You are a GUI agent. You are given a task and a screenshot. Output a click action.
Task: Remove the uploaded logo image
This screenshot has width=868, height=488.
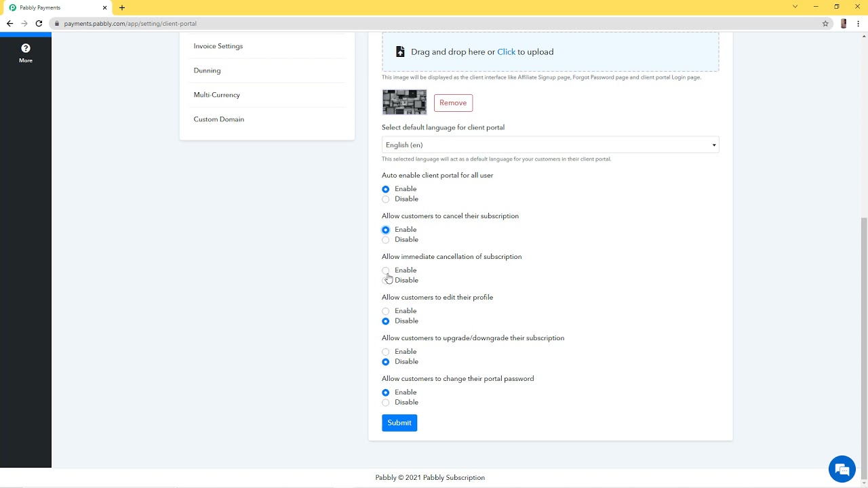tap(452, 102)
